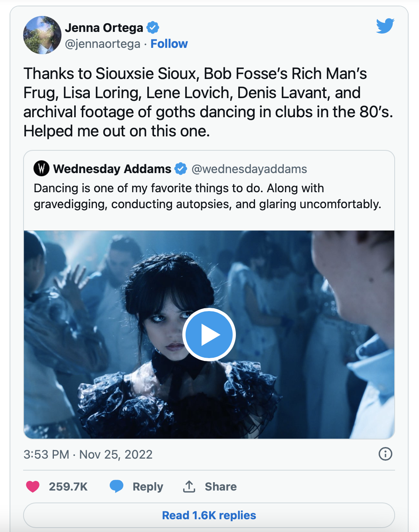Click the Reply label
419x532 pixels.
[148, 487]
